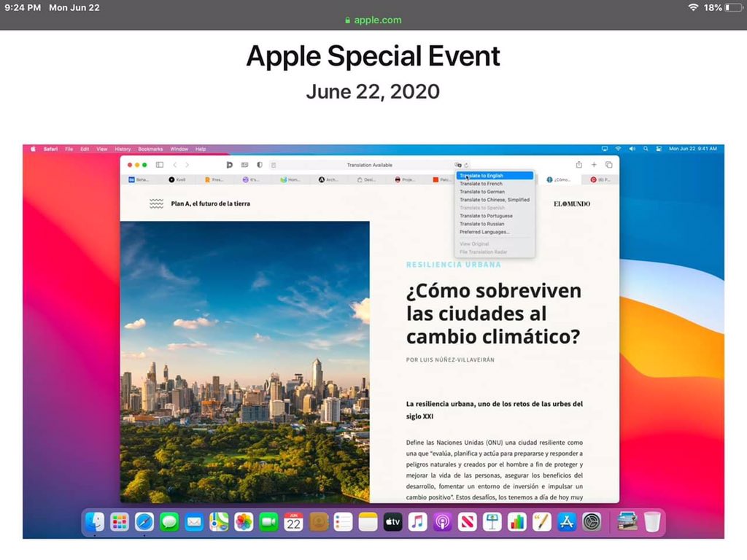This screenshot has height=560, width=747.
Task: Click the EL MUNDO logo link
Action: pos(572,204)
